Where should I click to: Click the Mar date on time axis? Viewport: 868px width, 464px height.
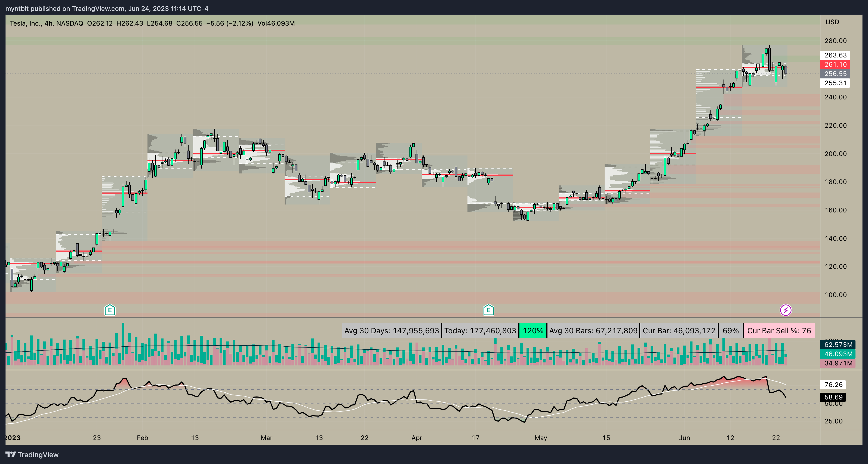tap(266, 438)
